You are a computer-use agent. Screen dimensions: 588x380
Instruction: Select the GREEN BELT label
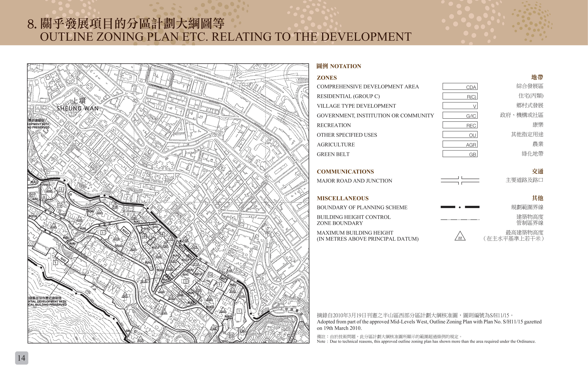coord(333,154)
